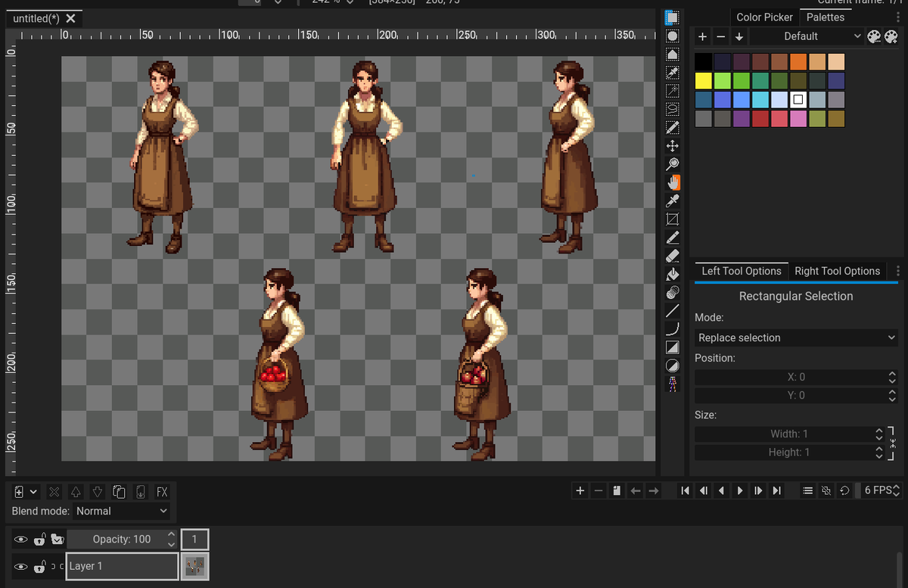908x588 pixels.
Task: Toggle visibility of all layers in header row
Action: (x=21, y=540)
